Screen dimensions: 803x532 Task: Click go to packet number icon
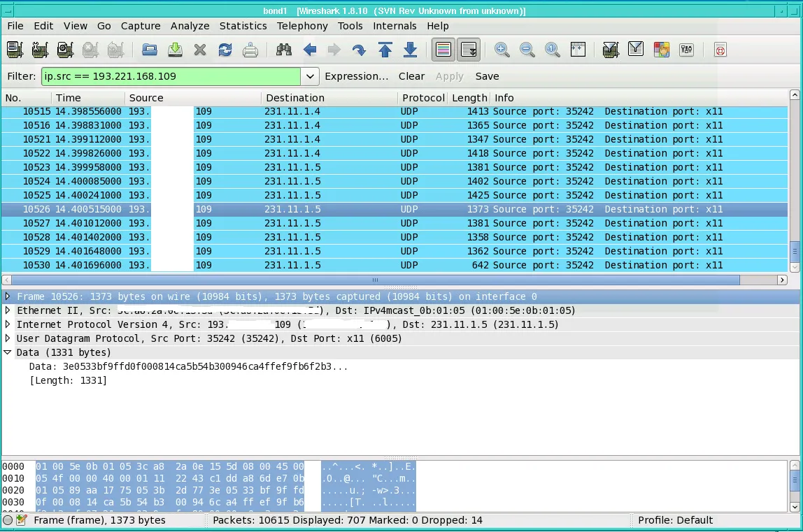(x=360, y=50)
